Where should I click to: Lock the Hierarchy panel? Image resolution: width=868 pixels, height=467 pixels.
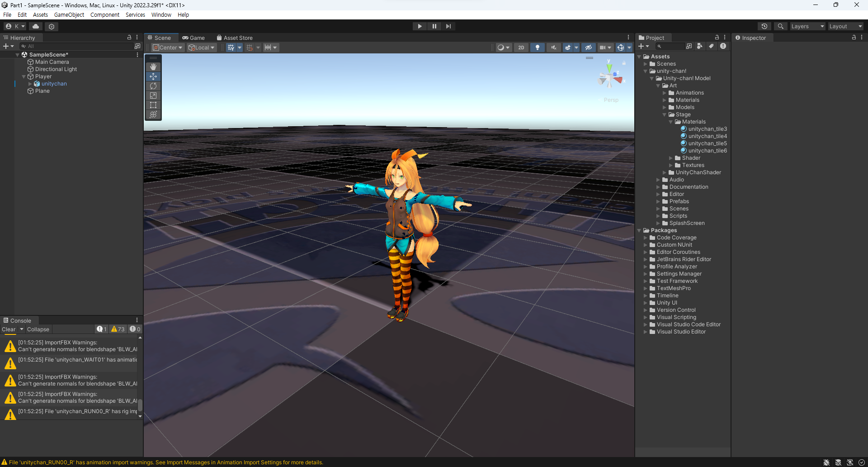pos(129,38)
